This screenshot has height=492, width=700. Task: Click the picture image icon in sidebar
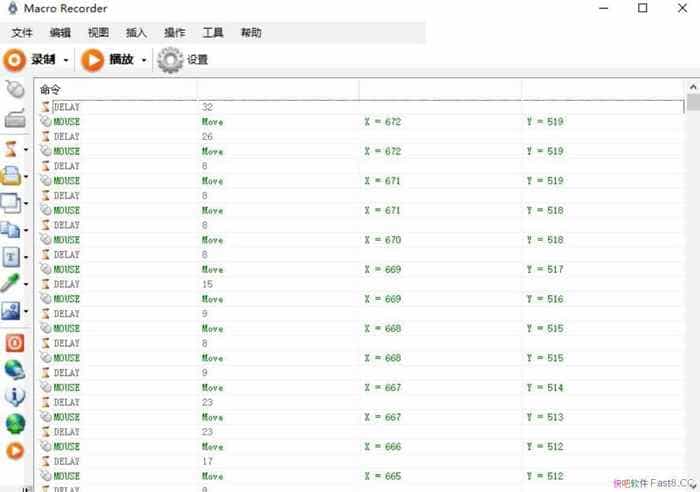pos(12,312)
